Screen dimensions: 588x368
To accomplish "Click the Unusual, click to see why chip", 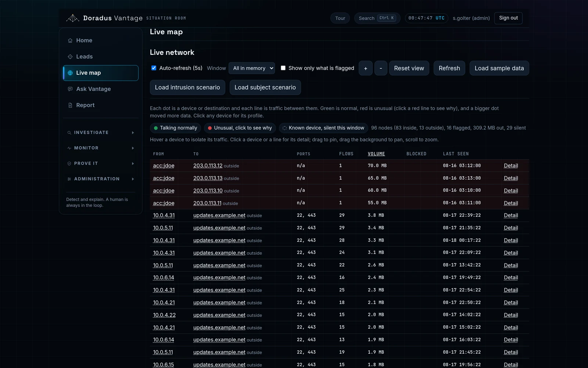I will point(240,128).
